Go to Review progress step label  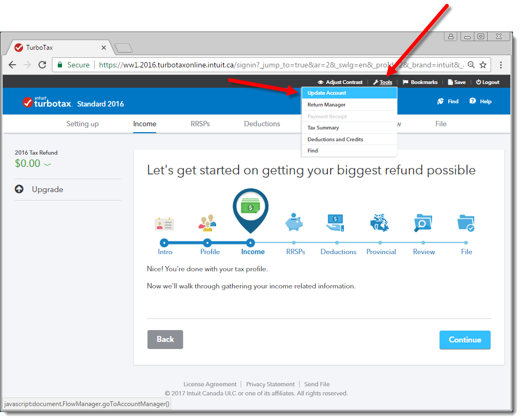click(x=424, y=252)
